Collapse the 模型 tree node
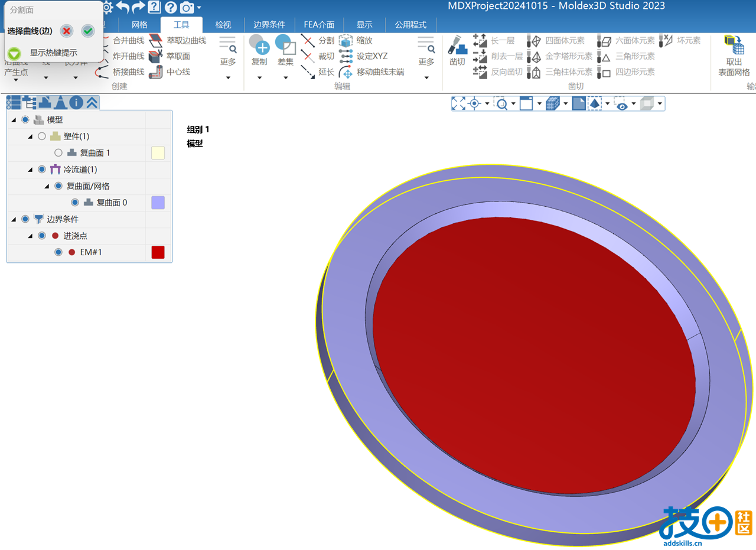Viewport: 756px width, 550px height. point(14,120)
